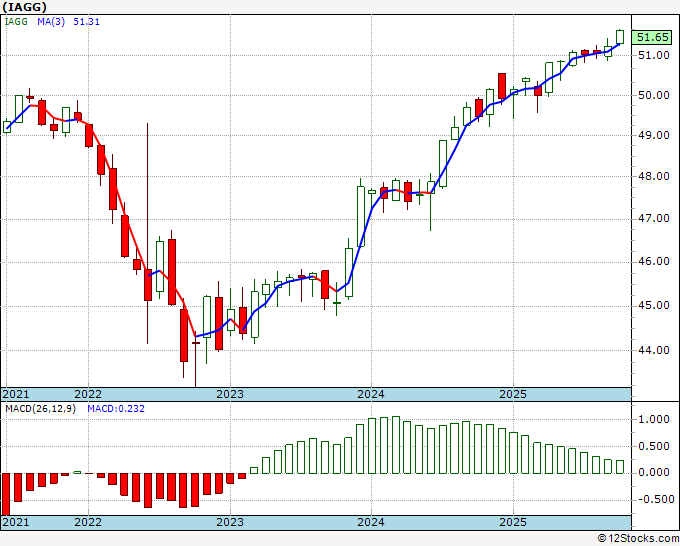680x546 pixels.
Task: Click the 2021 label on price timeline
Action: coord(16,394)
